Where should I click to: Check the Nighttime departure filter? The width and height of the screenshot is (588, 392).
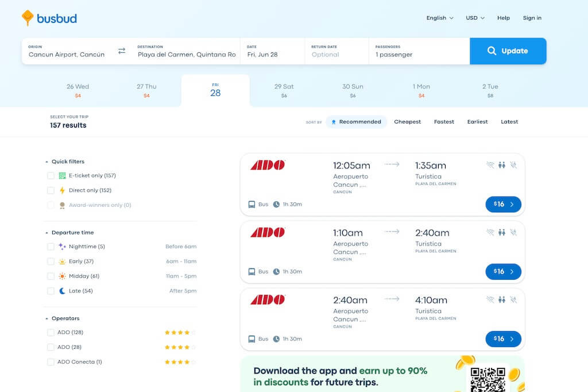51,247
